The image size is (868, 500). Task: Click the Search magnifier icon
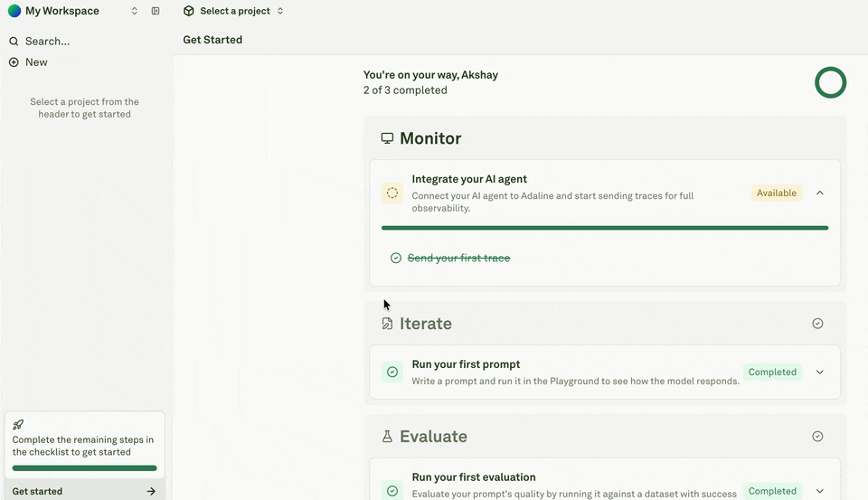click(x=14, y=41)
